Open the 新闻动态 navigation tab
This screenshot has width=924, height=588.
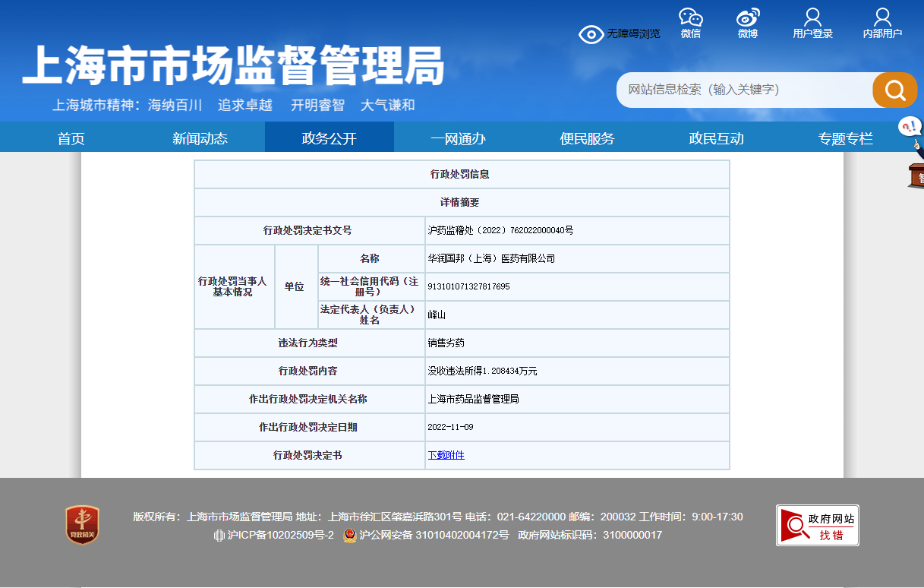click(x=200, y=138)
